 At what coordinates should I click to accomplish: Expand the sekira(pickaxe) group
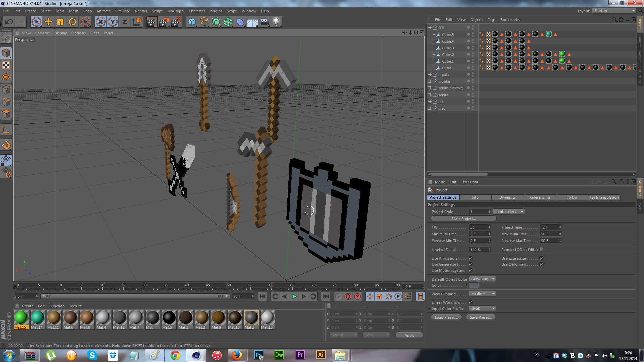coord(429,88)
